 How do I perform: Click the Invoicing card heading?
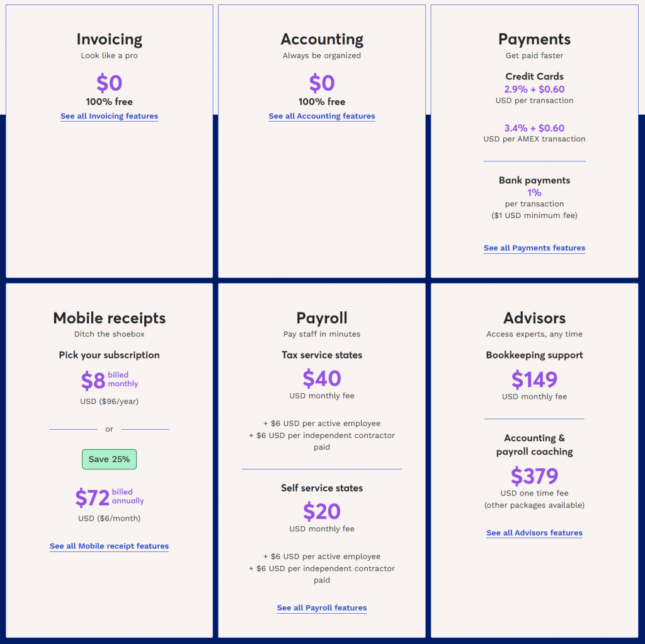click(109, 39)
